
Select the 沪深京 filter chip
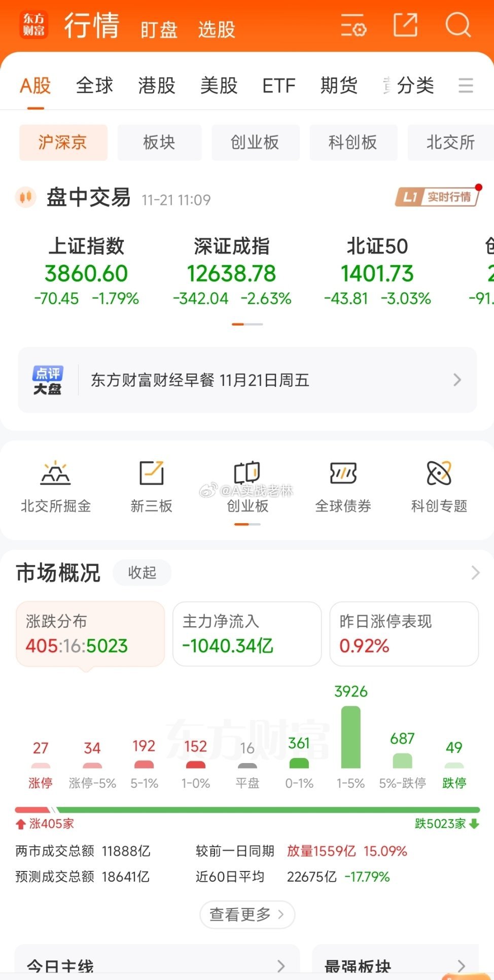click(x=63, y=142)
